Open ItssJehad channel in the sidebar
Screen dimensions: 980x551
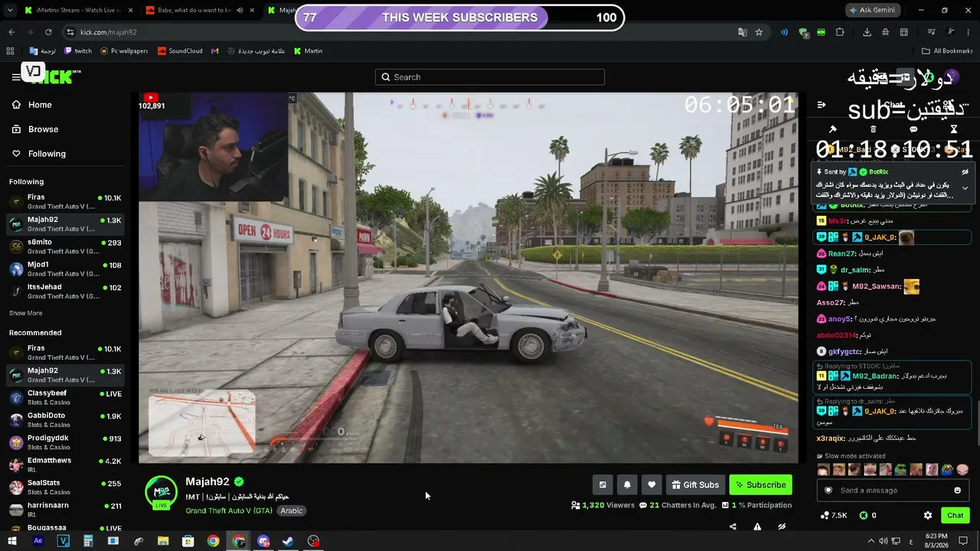[x=65, y=292]
